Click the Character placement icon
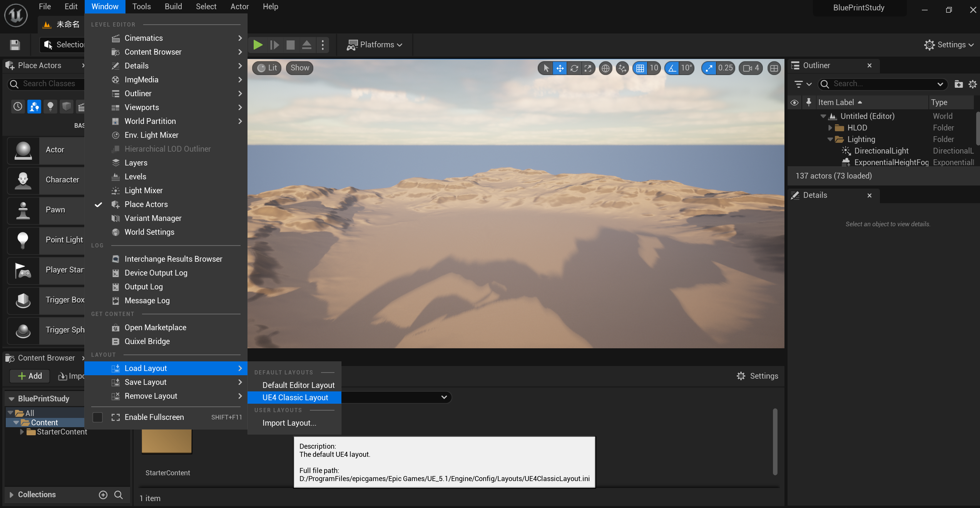Image resolution: width=980 pixels, height=508 pixels. click(x=23, y=180)
